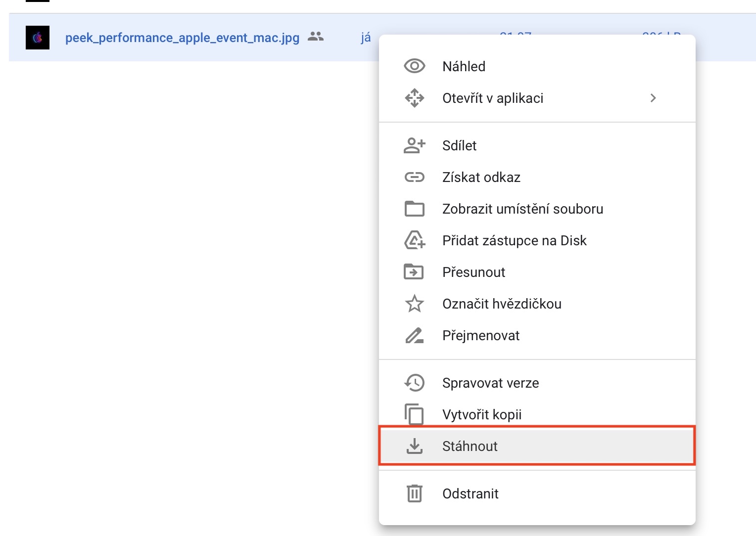Click the eye icon next to Náhled
Image resolution: width=756 pixels, height=536 pixels.
point(414,66)
